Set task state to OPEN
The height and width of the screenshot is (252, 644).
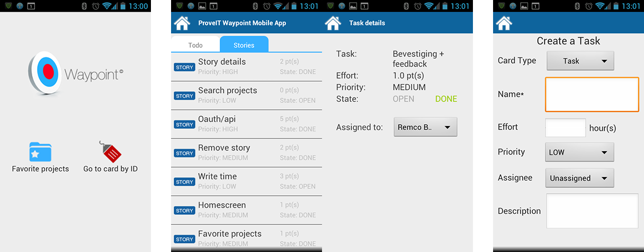(404, 99)
